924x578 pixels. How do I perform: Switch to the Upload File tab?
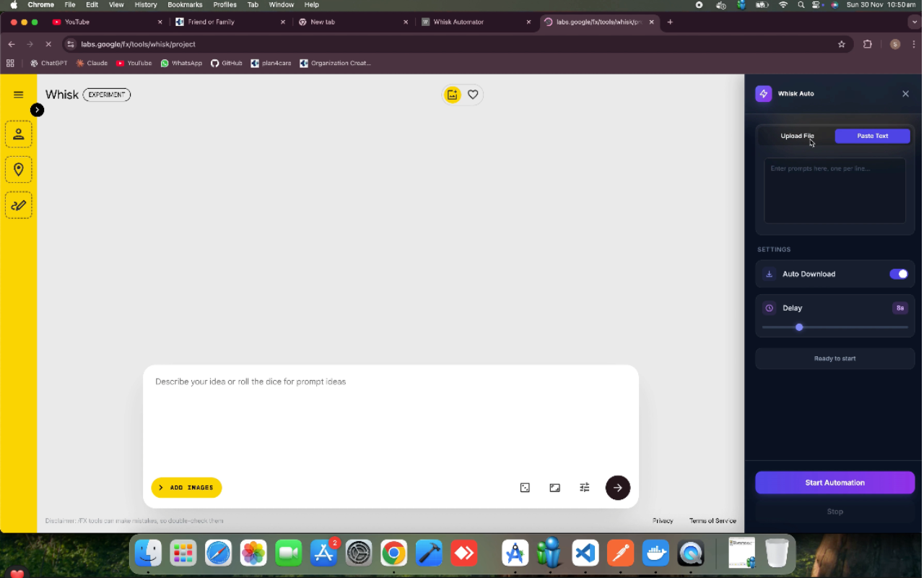tap(797, 136)
